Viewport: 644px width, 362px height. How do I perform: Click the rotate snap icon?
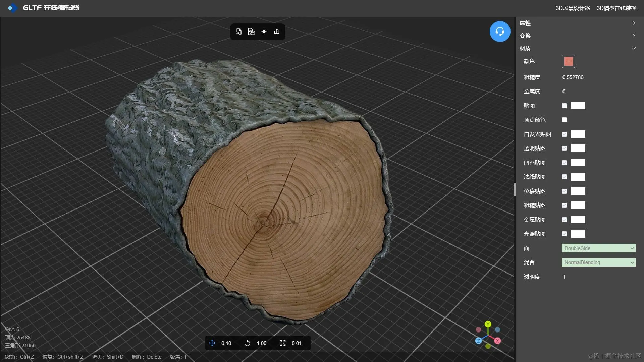(x=248, y=343)
